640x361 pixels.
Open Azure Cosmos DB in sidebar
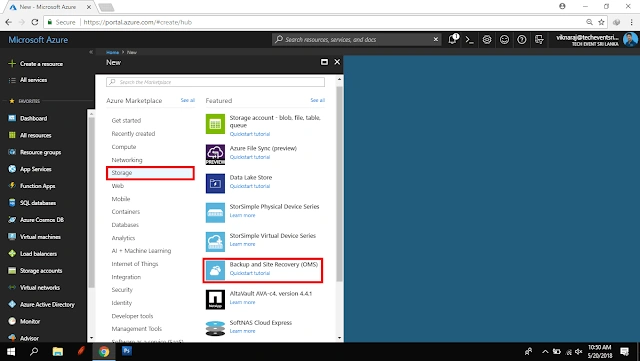pos(42,220)
